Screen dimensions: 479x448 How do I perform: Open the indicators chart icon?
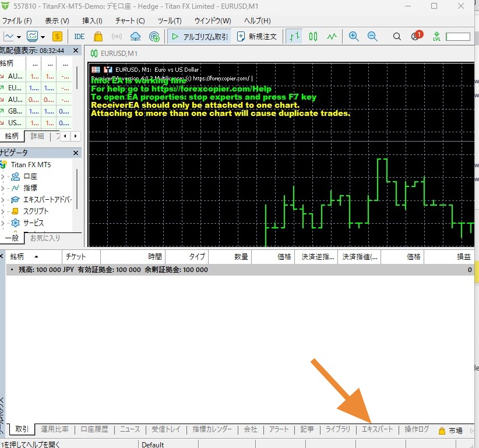pyautogui.click(x=32, y=37)
